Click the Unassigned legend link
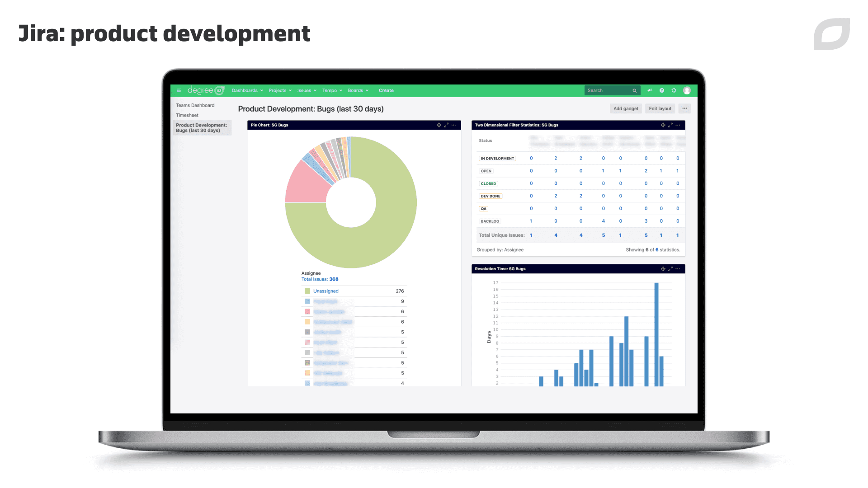The image size is (868, 488). point(326,291)
